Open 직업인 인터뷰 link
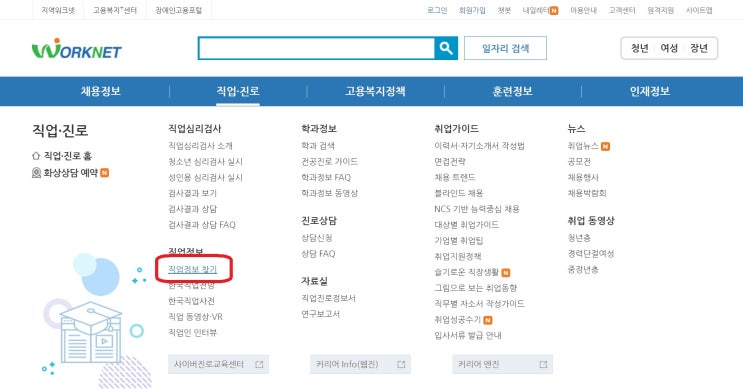 pyautogui.click(x=192, y=333)
